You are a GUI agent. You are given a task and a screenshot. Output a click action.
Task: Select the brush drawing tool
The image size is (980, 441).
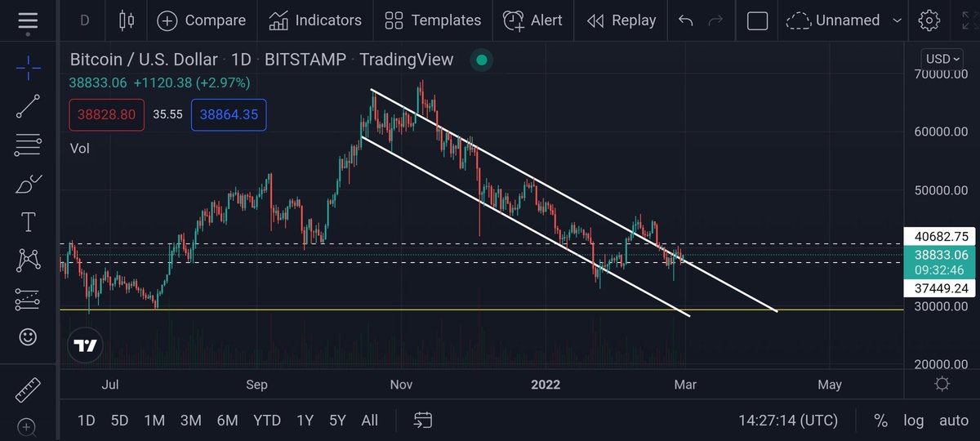click(x=28, y=184)
